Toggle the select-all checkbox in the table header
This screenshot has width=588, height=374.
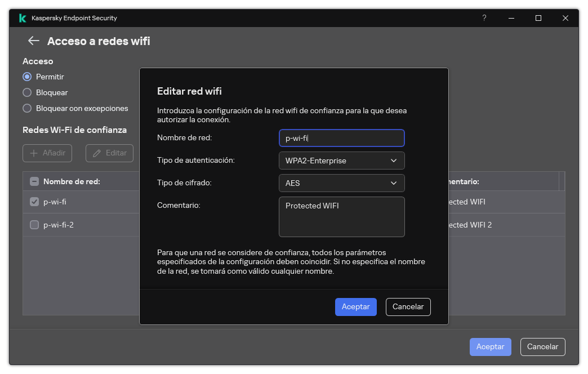click(x=34, y=181)
